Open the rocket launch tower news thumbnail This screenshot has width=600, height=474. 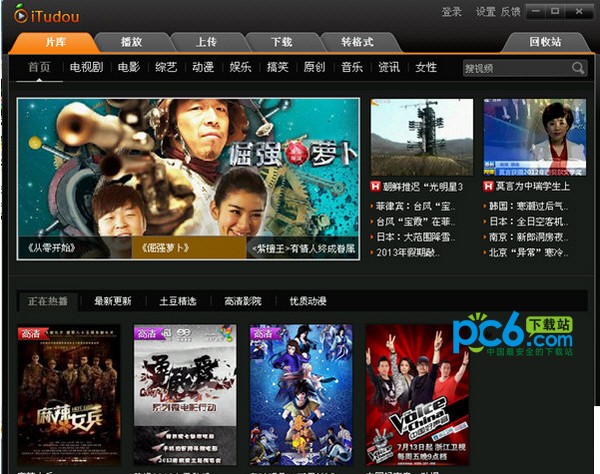(x=422, y=137)
